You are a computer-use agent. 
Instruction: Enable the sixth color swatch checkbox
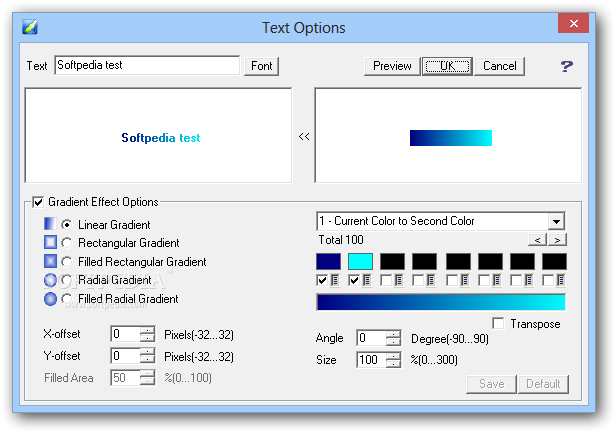tap(484, 280)
